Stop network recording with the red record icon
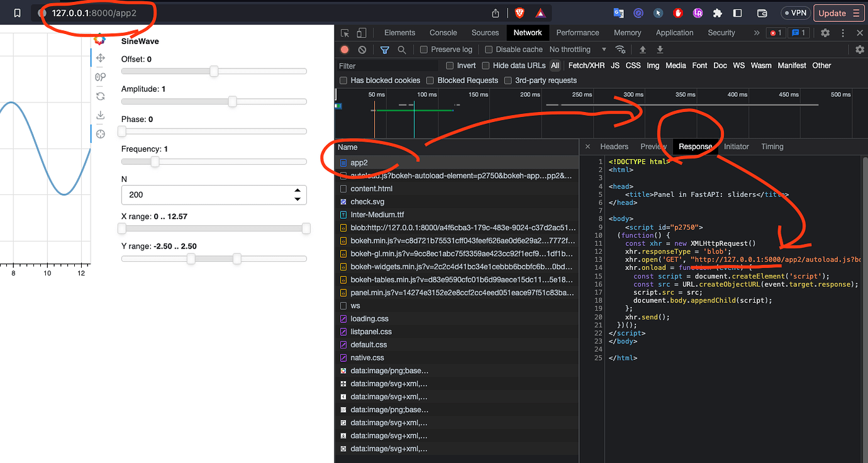The width and height of the screenshot is (868, 463). [345, 49]
